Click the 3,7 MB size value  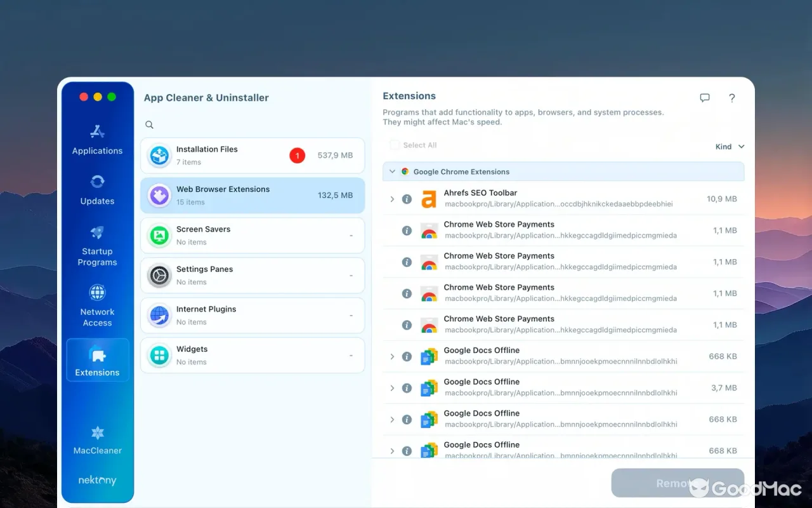(724, 388)
